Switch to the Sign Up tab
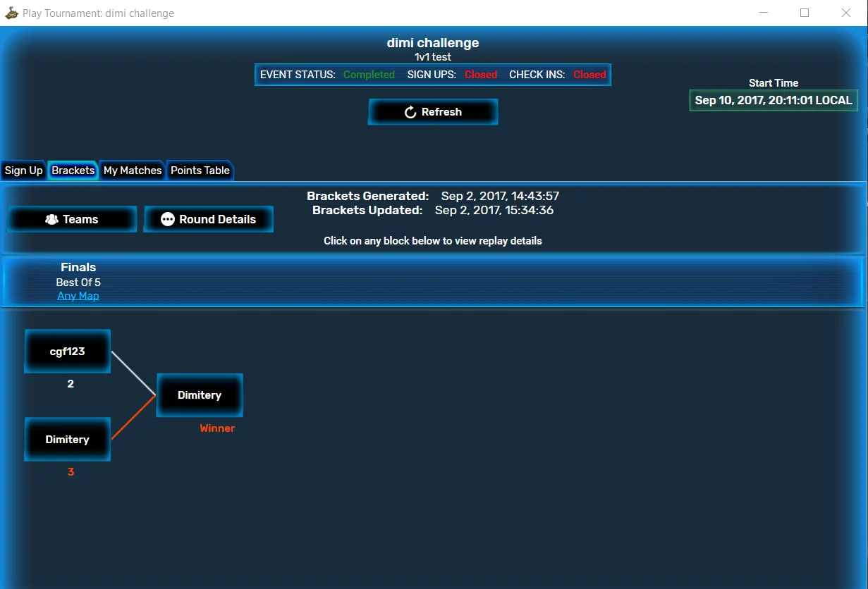Screen dimensions: 868x589 (24, 170)
